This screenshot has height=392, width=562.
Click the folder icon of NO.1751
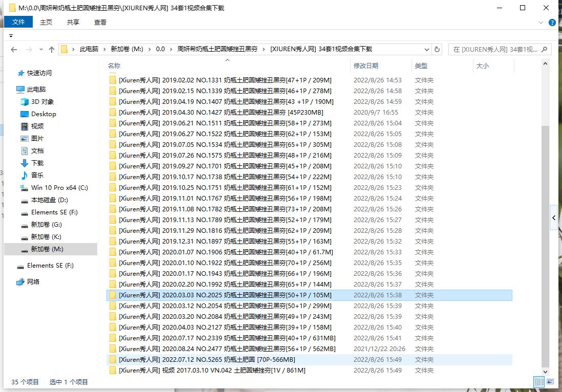pos(113,188)
